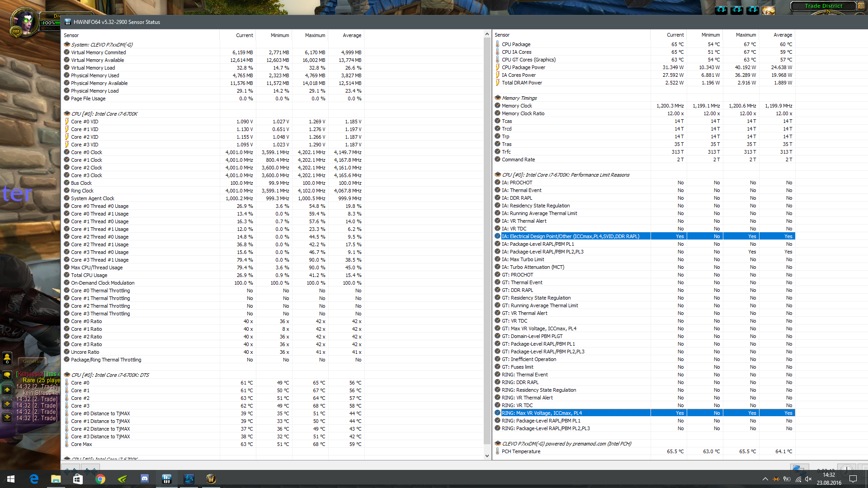Select the Core Max temperature row
The width and height of the screenshot is (868, 488).
[x=212, y=444]
